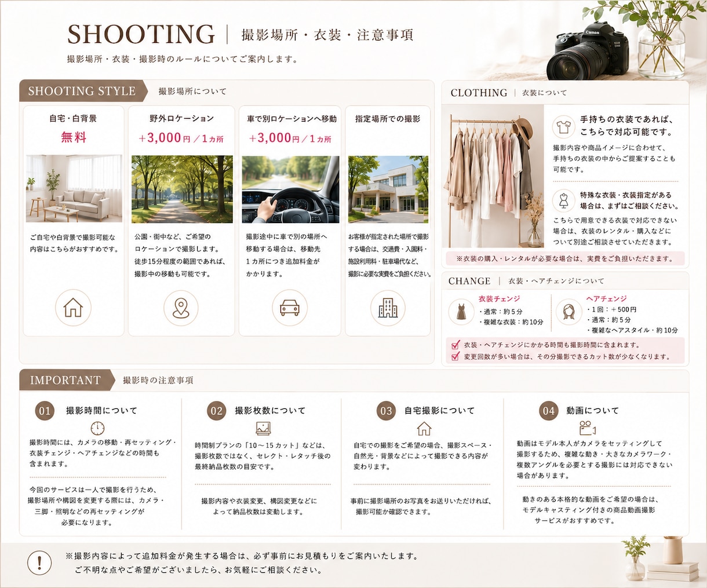This screenshot has height=588, width=707.
Task: Click the 指定場所での撮影 card title
Action: (x=388, y=119)
